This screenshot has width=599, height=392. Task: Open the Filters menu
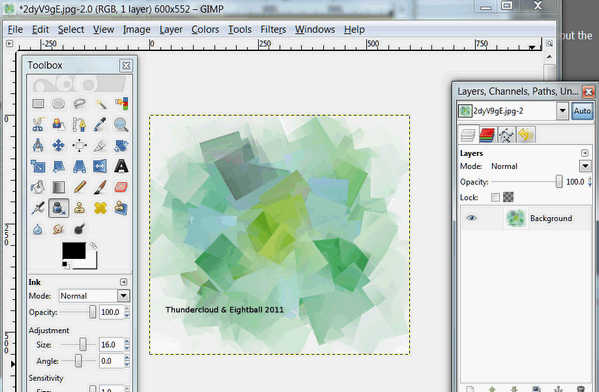click(x=273, y=29)
